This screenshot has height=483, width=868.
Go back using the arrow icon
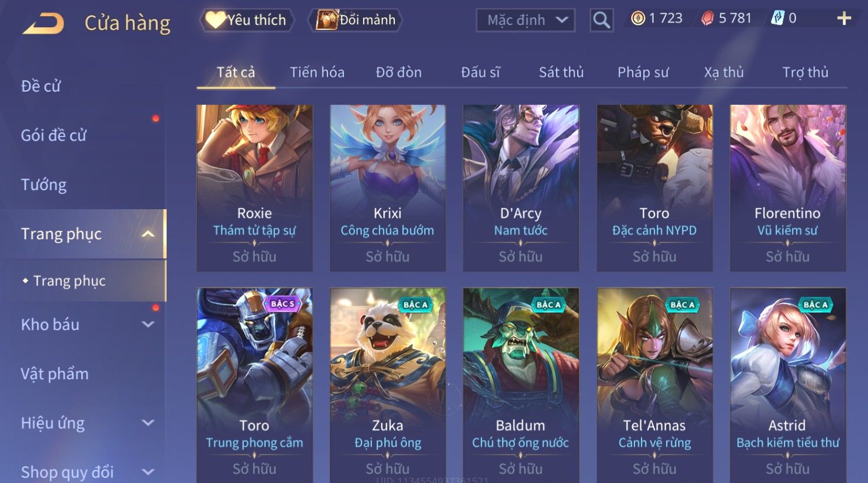pos(43,24)
